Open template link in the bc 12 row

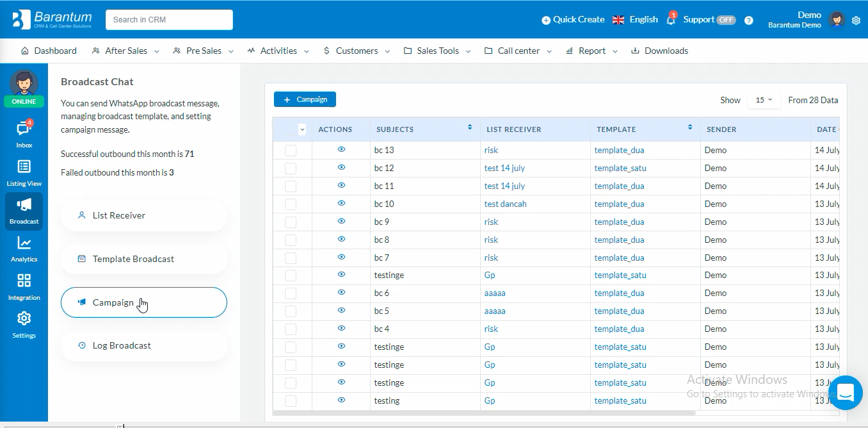pyautogui.click(x=620, y=168)
